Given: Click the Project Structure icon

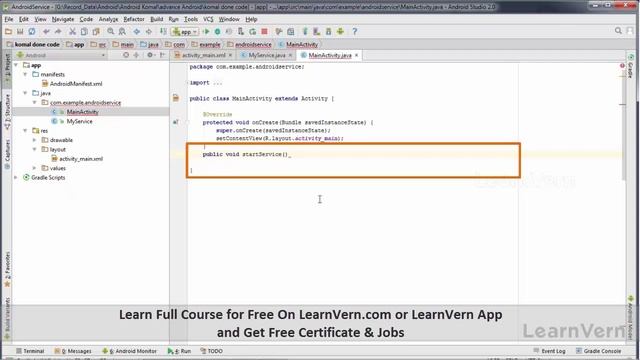Looking at the screenshot, I should (x=291, y=31).
